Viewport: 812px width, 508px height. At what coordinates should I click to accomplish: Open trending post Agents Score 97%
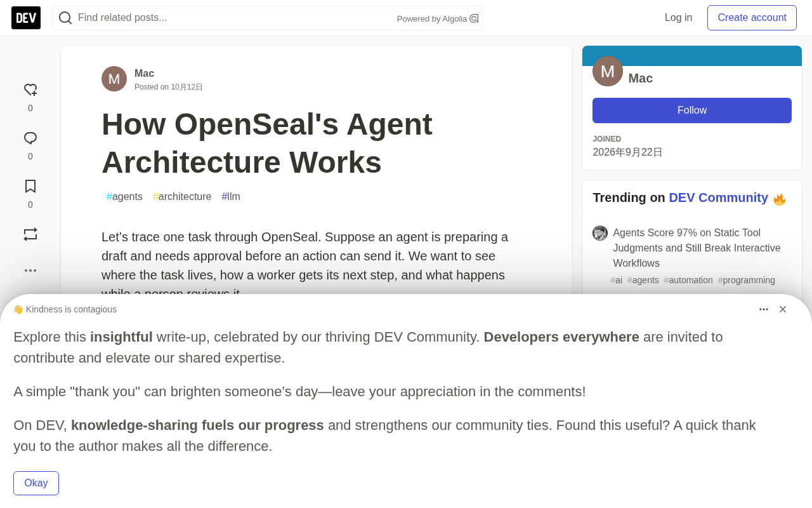click(x=697, y=248)
